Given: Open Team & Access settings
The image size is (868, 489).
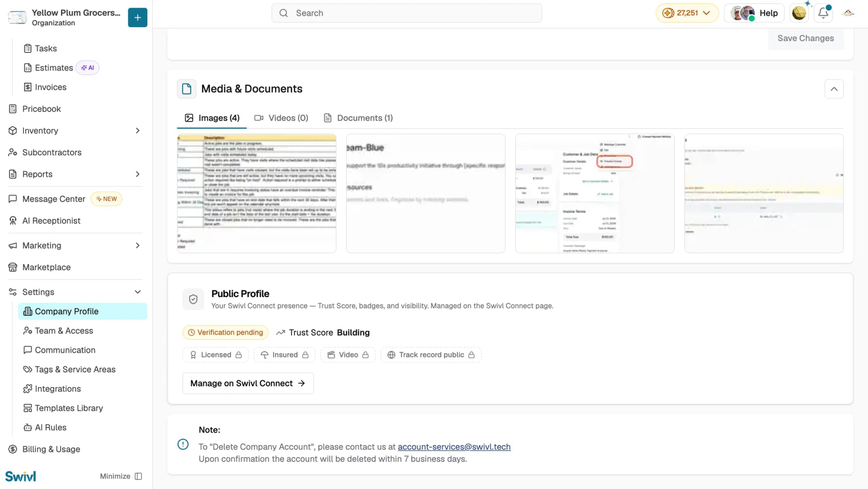Looking at the screenshot, I should tap(83, 331).
